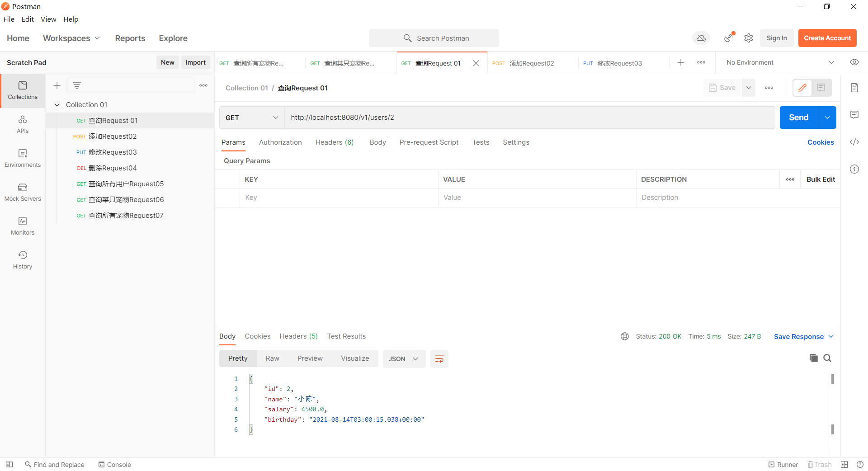Click the environment quick look eye icon
The height and width of the screenshot is (471, 868).
tap(854, 62)
